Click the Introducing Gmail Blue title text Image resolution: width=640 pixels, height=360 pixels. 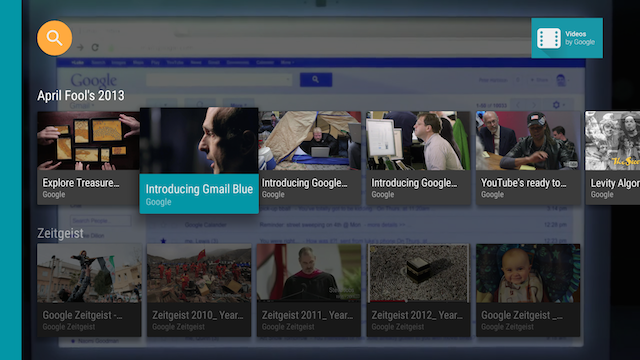coord(199,189)
